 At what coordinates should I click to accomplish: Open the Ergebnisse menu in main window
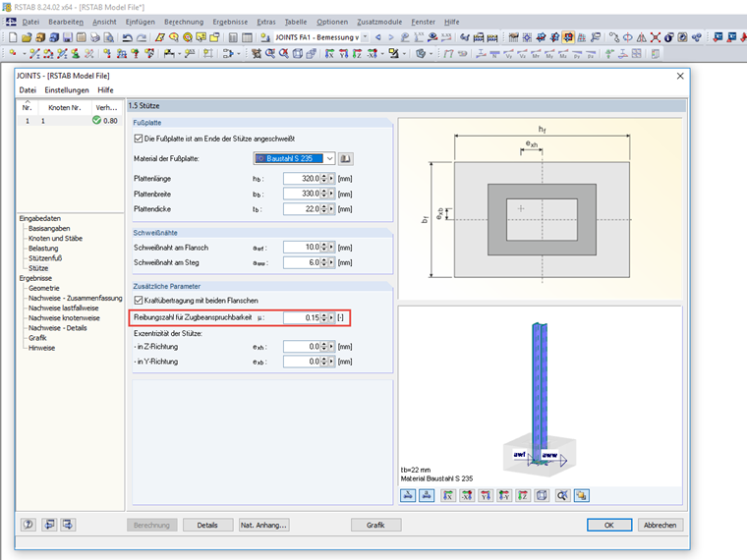tap(230, 22)
